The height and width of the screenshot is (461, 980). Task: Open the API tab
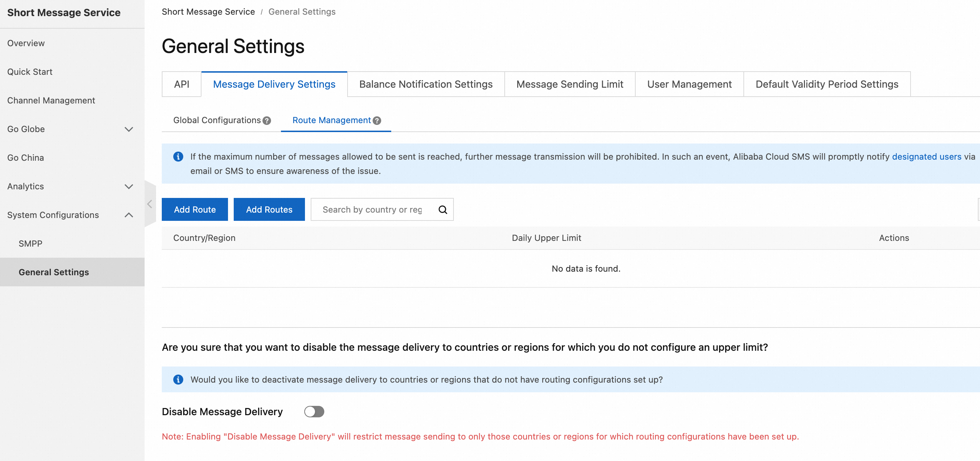(181, 84)
